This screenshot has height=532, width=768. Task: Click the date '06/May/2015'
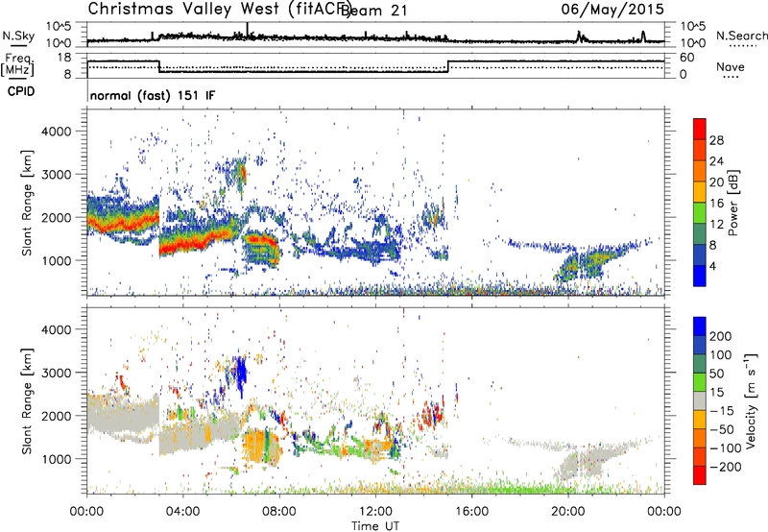612,10
